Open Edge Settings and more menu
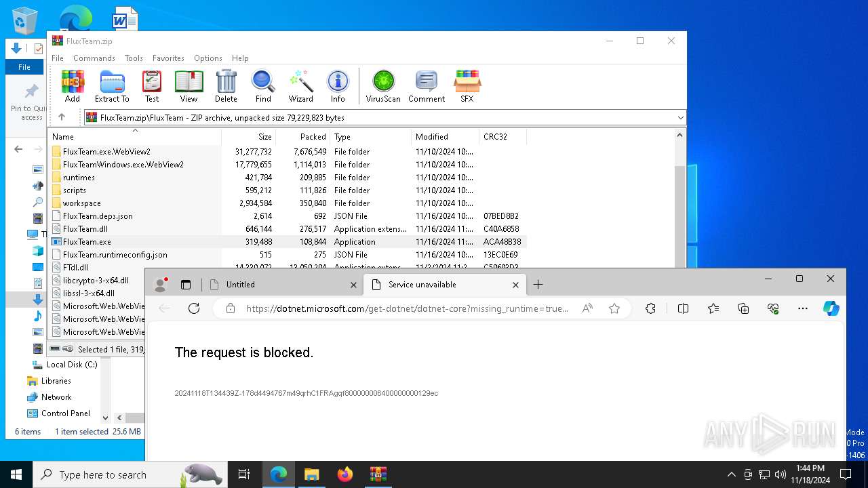The width and height of the screenshot is (868, 488). point(803,308)
